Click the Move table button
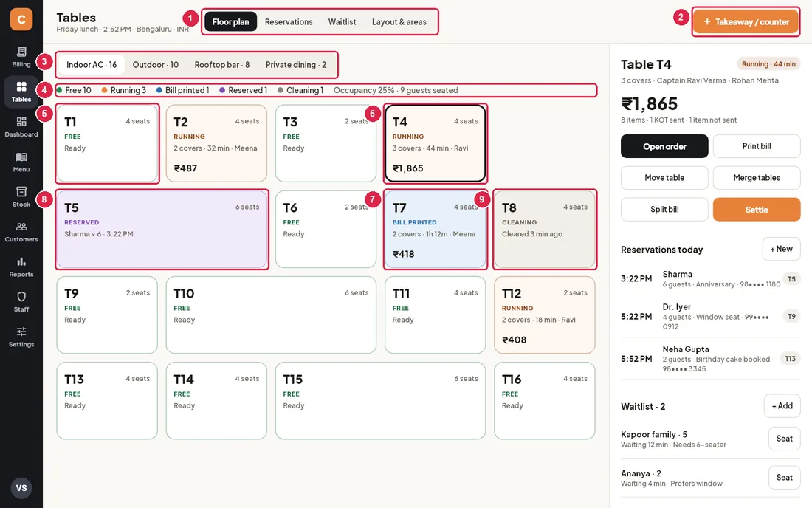The image size is (812, 508). coord(664,178)
